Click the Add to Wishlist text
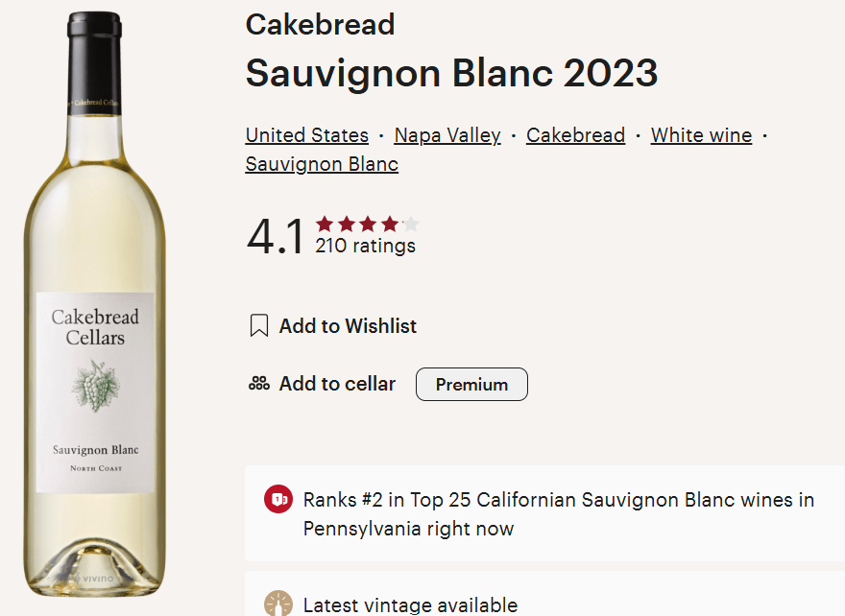The width and height of the screenshot is (845, 616). (x=348, y=326)
